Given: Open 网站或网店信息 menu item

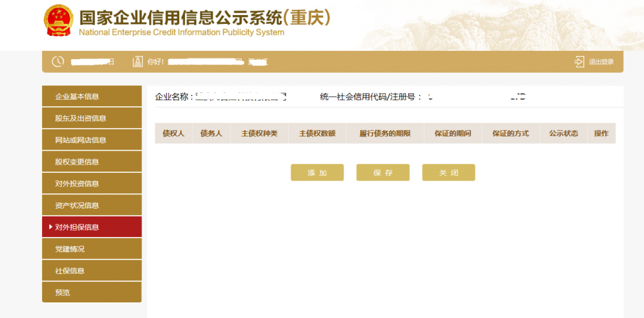Looking at the screenshot, I should (92, 140).
